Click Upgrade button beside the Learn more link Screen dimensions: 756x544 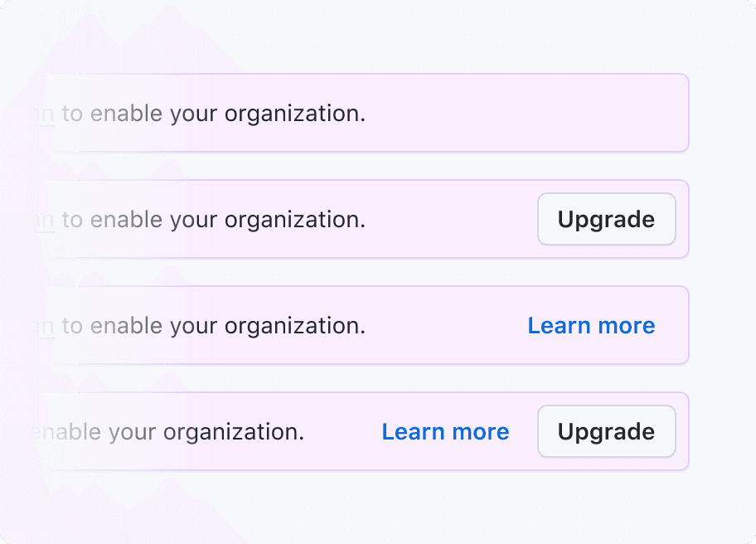[607, 431]
